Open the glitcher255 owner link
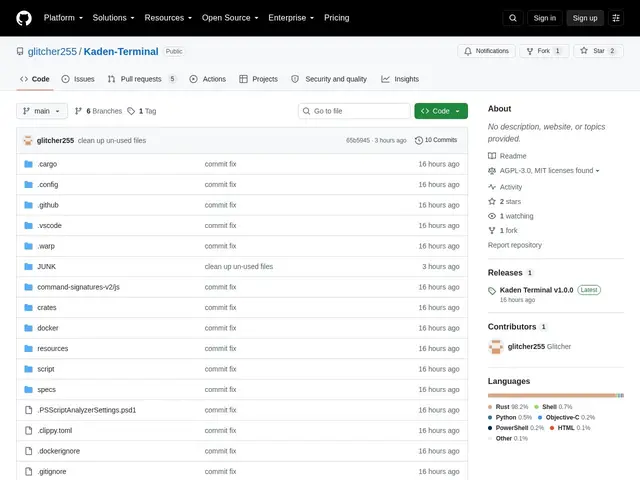This screenshot has width=640, height=480. click(x=52, y=51)
